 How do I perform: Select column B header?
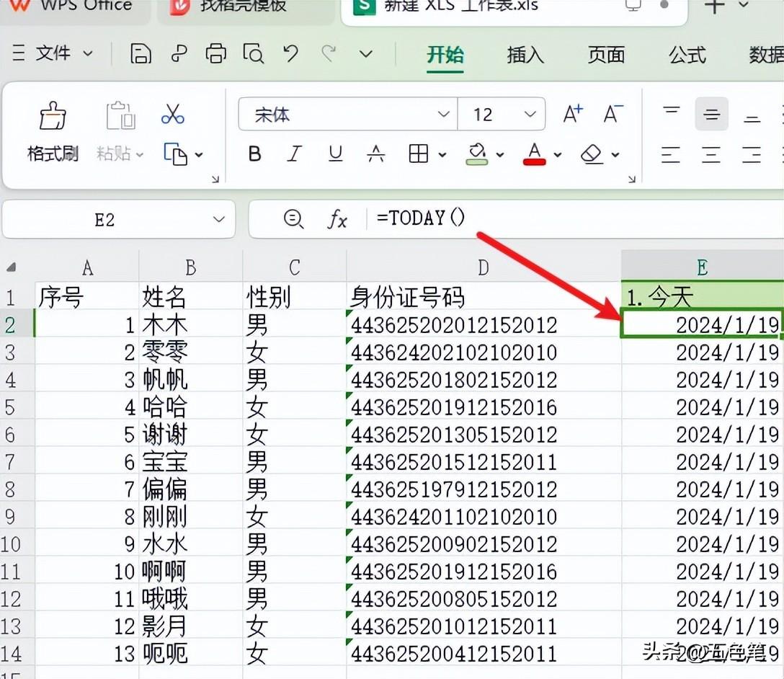tap(190, 267)
